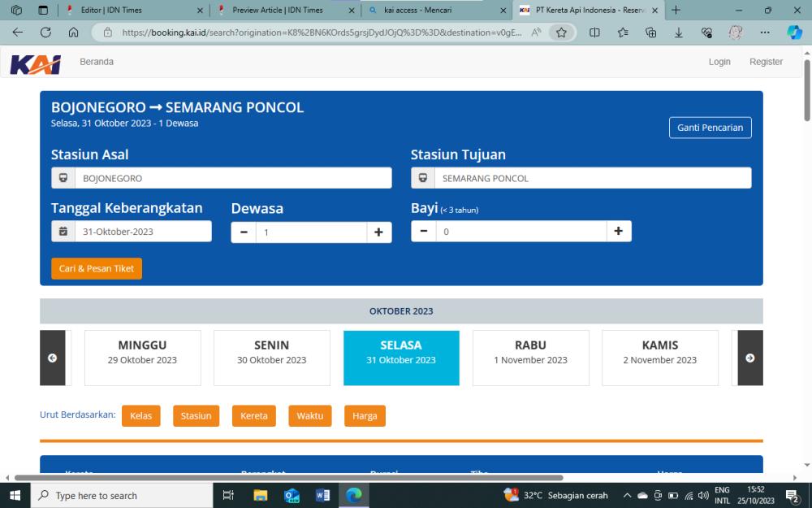
Task: View site information lock icon
Action: coord(108,33)
